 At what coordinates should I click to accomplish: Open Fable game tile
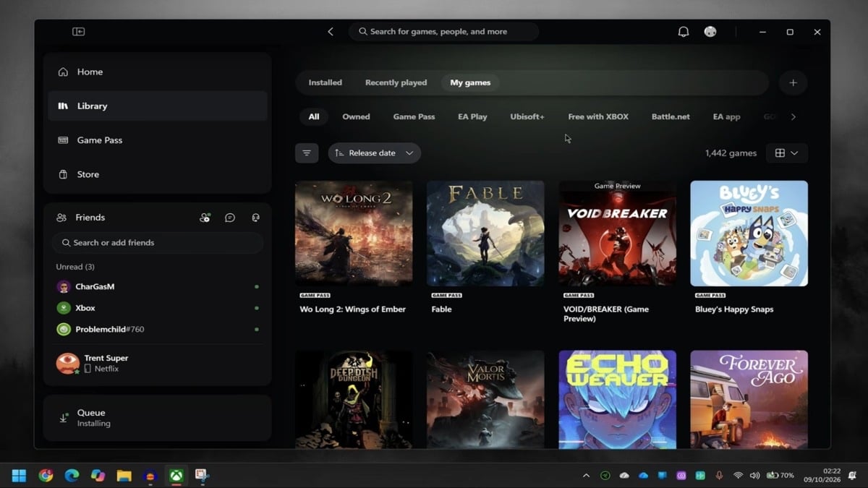[485, 234]
